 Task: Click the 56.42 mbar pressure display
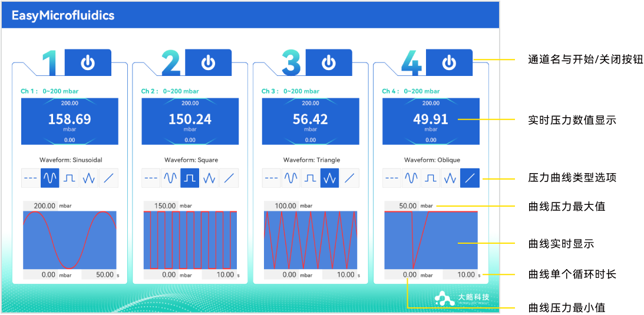pyautogui.click(x=311, y=121)
